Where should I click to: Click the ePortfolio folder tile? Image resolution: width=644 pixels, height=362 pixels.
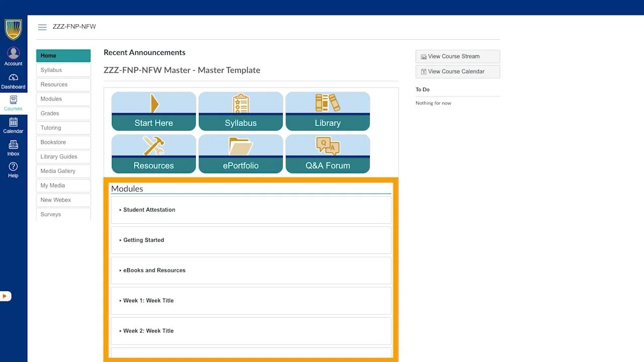coord(240,154)
